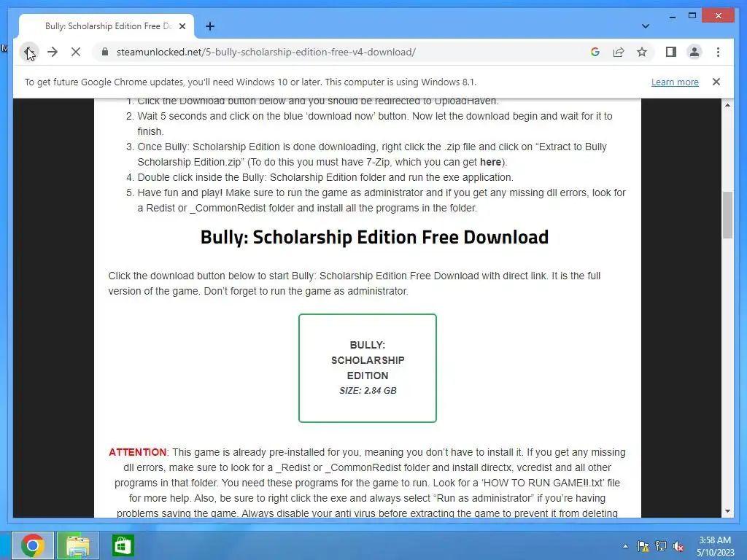Open Google icon in address bar
This screenshot has width=747, height=560.
point(595,52)
